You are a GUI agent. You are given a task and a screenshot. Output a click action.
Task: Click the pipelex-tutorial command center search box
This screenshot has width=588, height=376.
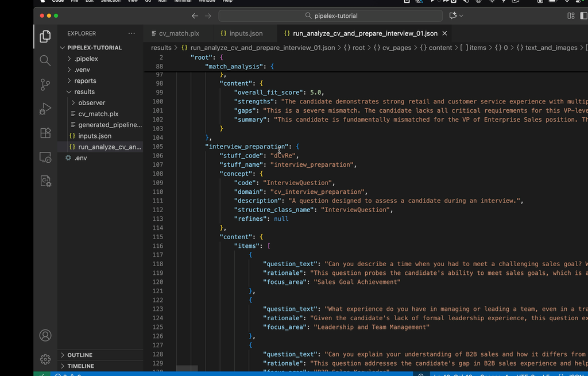[330, 16]
